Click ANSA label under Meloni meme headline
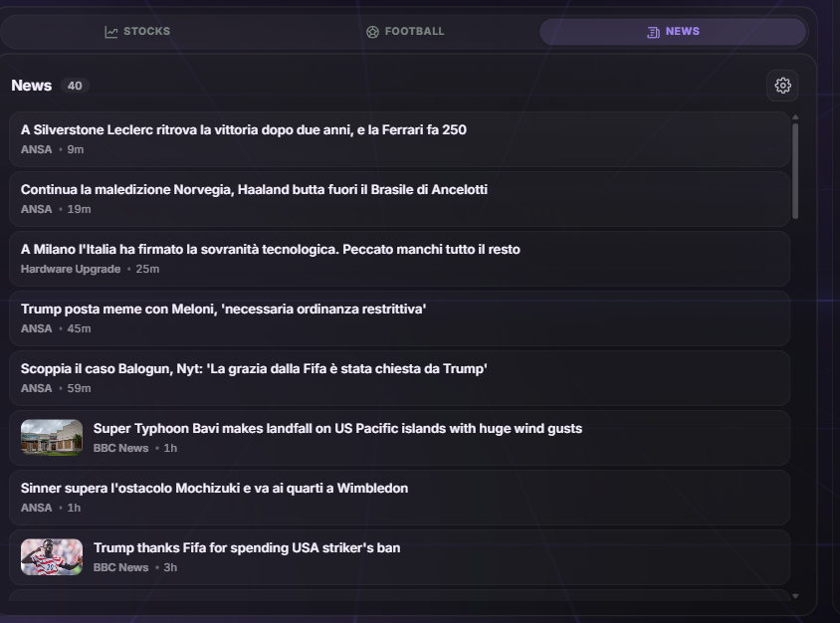This screenshot has width=840, height=623. click(x=37, y=328)
